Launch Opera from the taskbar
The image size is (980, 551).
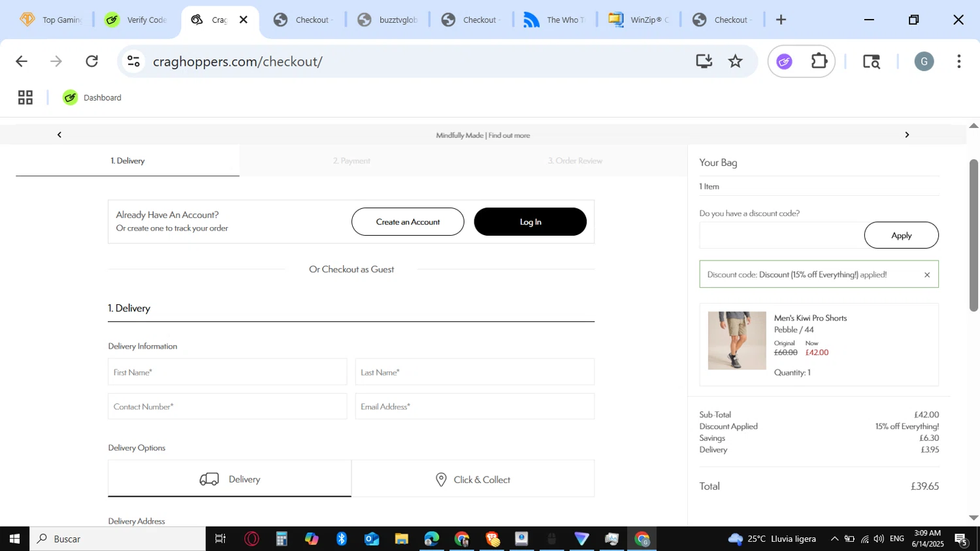pyautogui.click(x=252, y=539)
